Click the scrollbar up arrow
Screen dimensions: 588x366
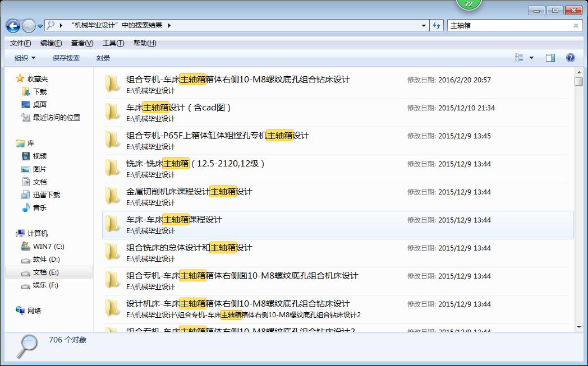coord(578,72)
